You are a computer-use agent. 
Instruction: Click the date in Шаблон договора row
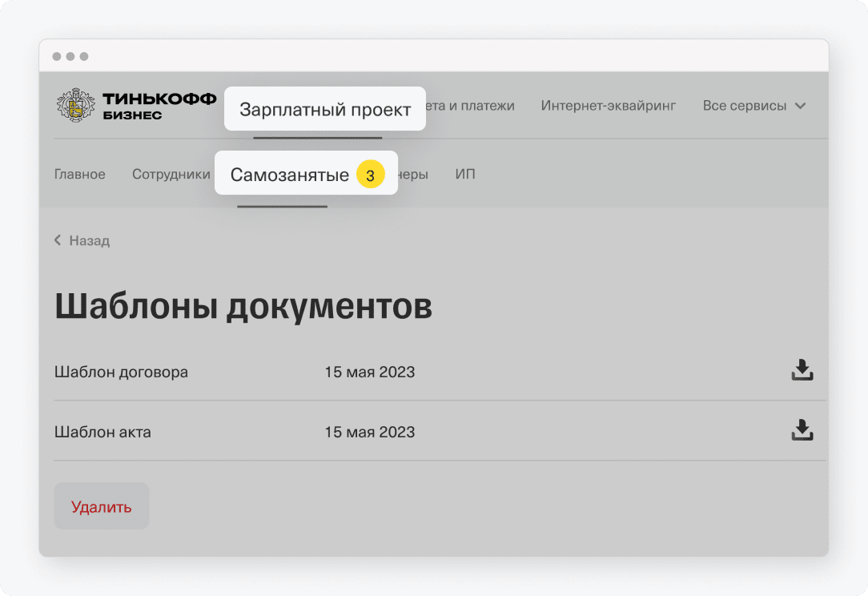click(x=369, y=372)
